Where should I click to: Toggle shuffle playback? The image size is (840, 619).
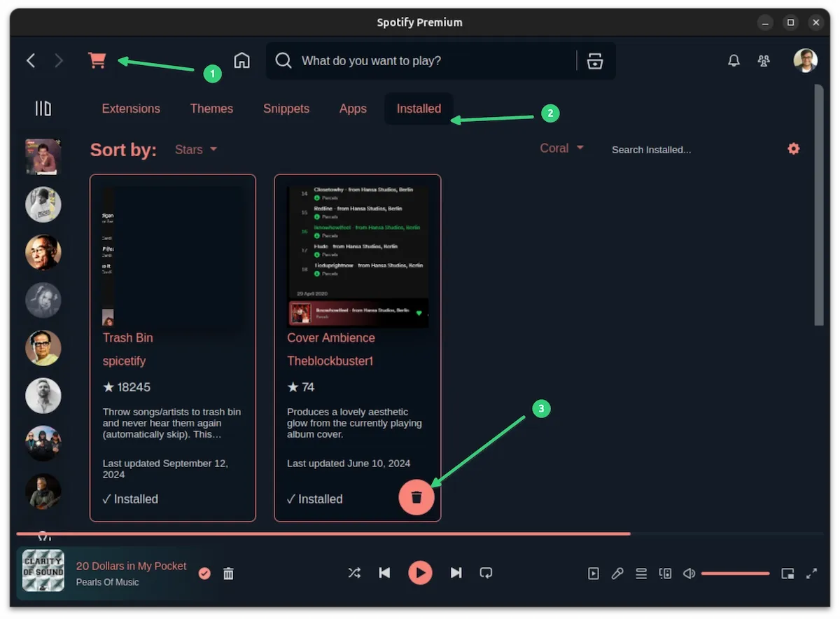click(354, 573)
